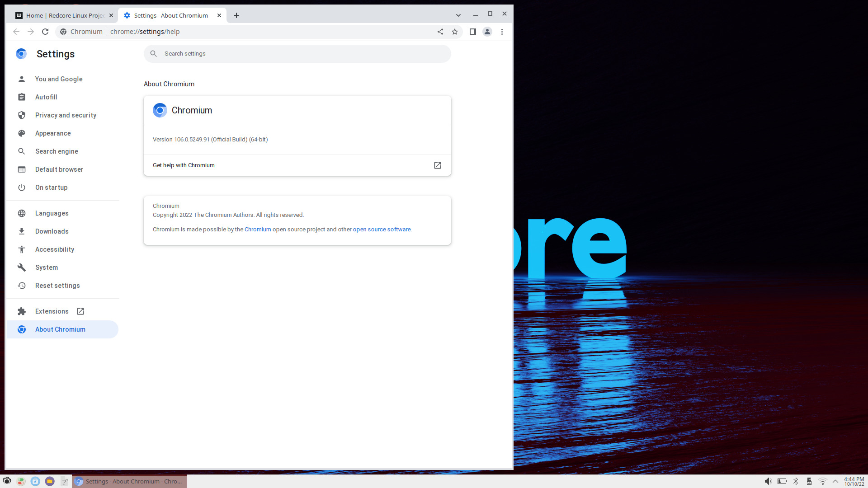Click the reload page icon
This screenshot has height=488, width=868.
point(45,32)
